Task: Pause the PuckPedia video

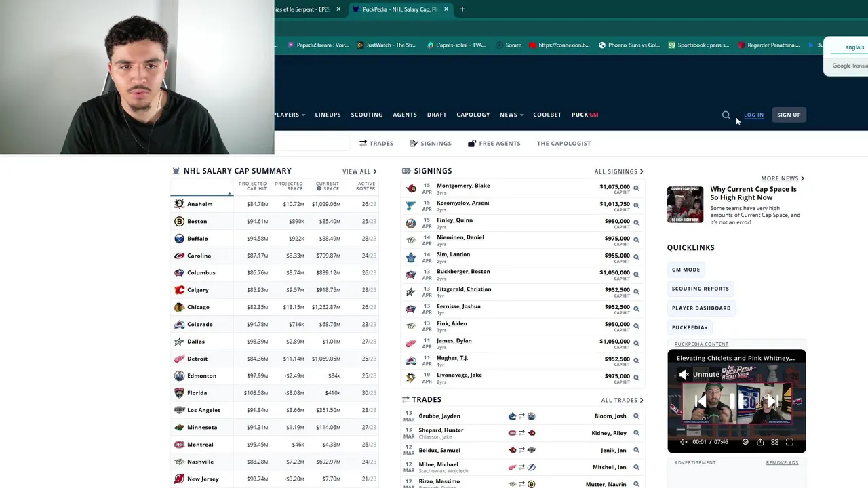Action: point(736,401)
